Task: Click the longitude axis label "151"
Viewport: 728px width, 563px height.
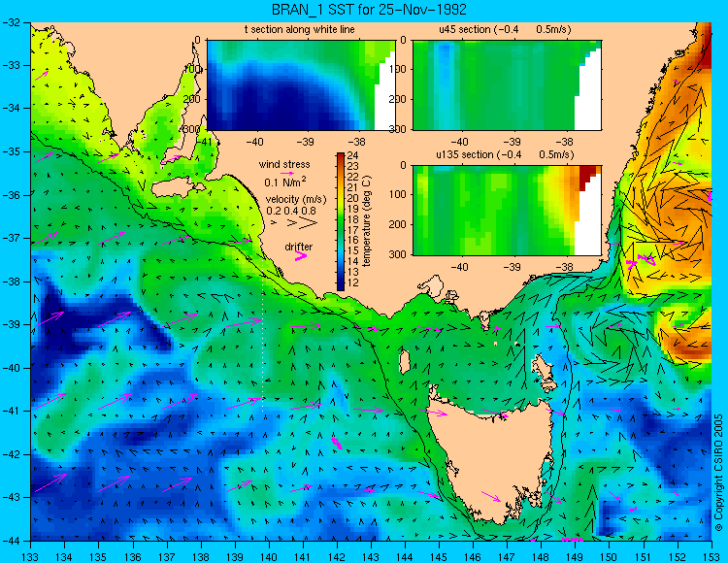Action: pyautogui.click(x=643, y=556)
